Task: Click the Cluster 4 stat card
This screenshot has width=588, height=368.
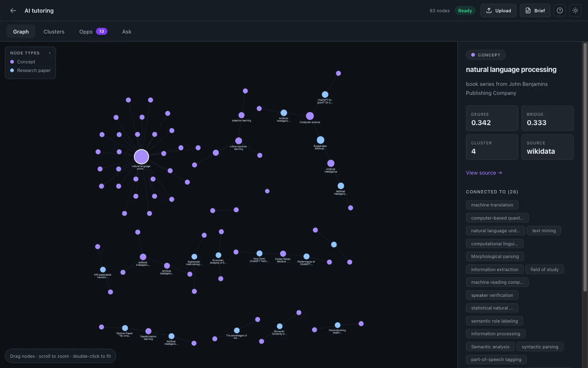Action: 492,147
